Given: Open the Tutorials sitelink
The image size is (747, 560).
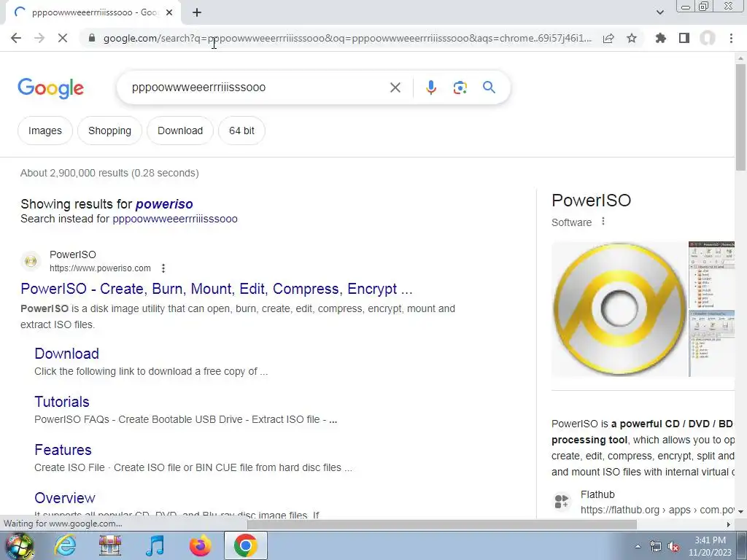Looking at the screenshot, I should point(62,402).
